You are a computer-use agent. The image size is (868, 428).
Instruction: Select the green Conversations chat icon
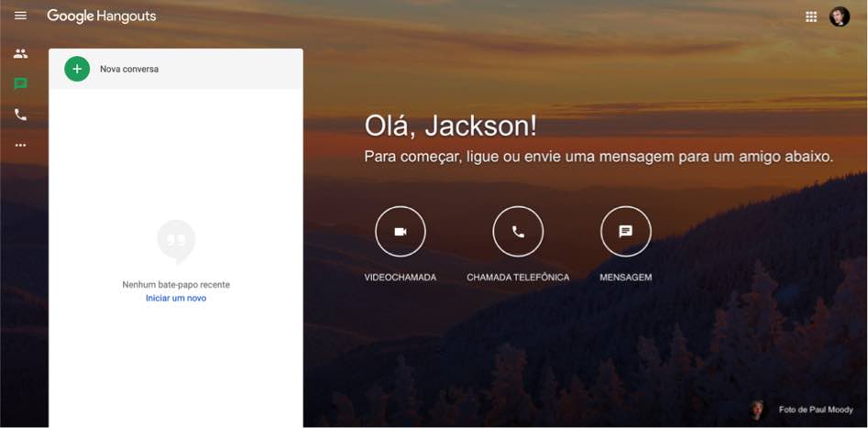coord(20,84)
